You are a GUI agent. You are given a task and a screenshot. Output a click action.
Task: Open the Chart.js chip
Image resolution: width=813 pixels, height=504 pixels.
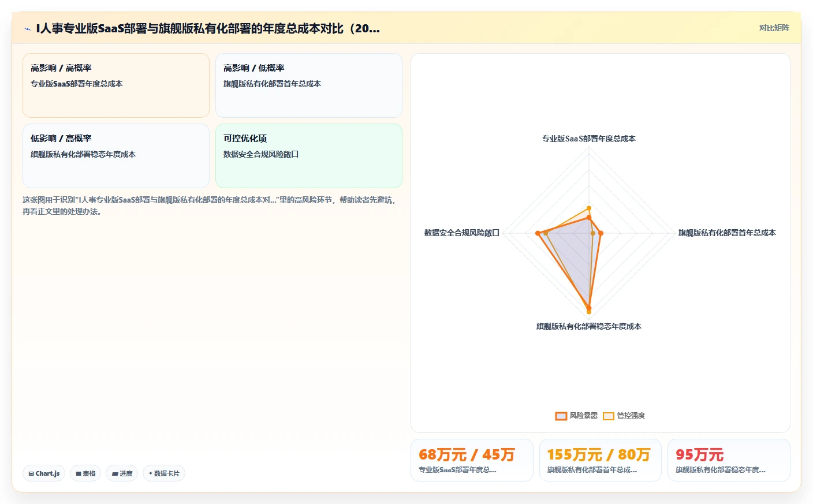click(44, 473)
